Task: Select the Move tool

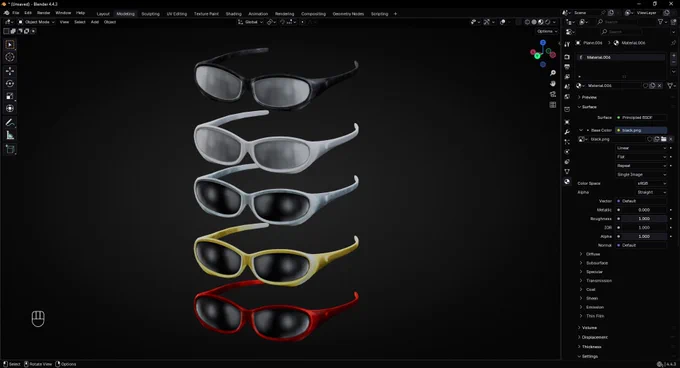Action: click(10, 71)
